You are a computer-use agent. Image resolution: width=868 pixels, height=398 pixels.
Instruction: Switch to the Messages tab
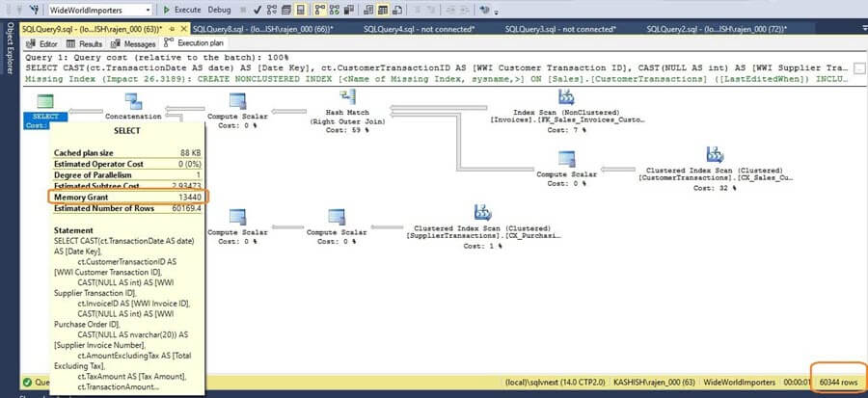(133, 43)
